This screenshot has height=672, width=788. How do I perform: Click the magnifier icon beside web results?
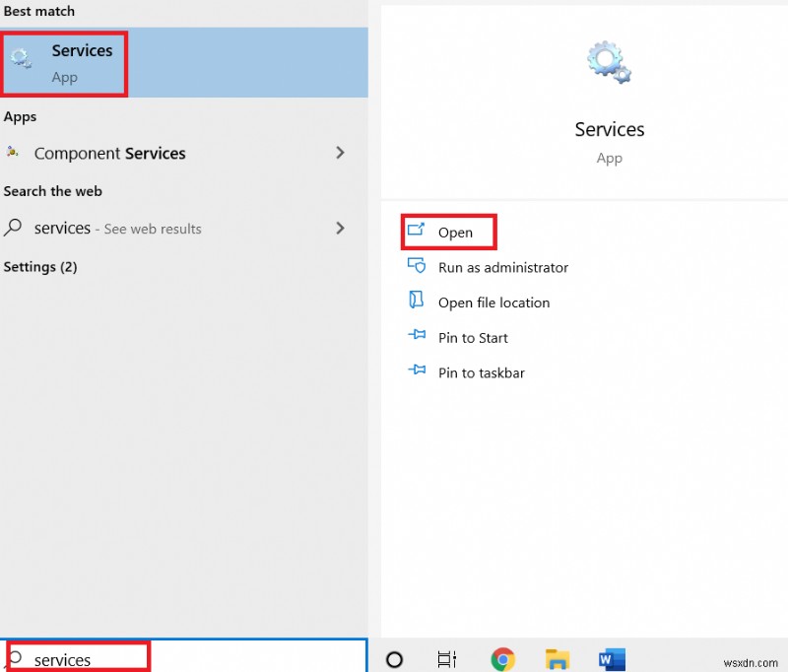pyautogui.click(x=13, y=228)
